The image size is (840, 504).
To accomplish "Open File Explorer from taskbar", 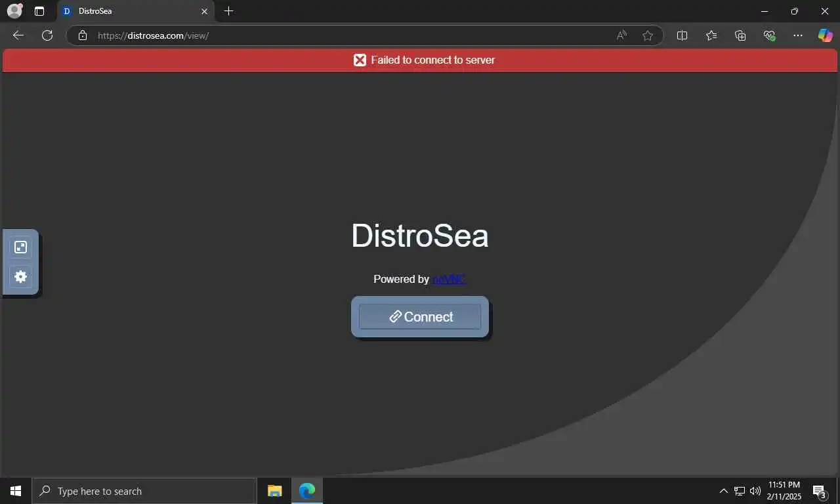I will (274, 491).
